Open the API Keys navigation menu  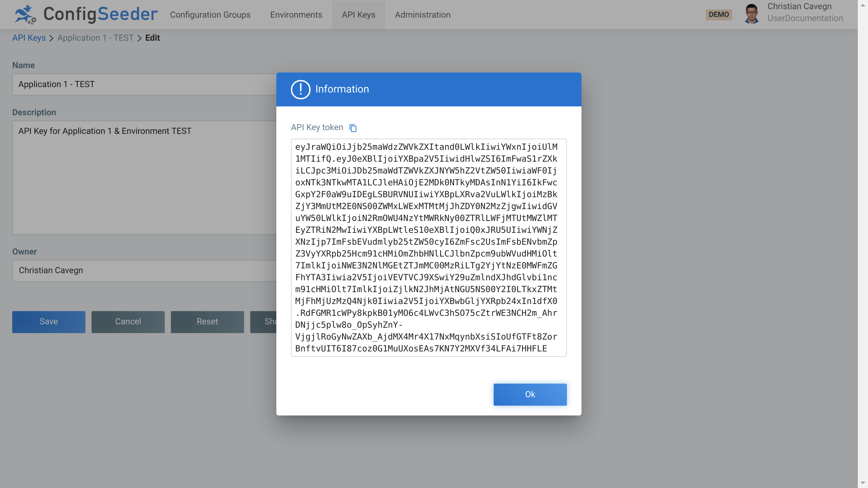point(358,15)
